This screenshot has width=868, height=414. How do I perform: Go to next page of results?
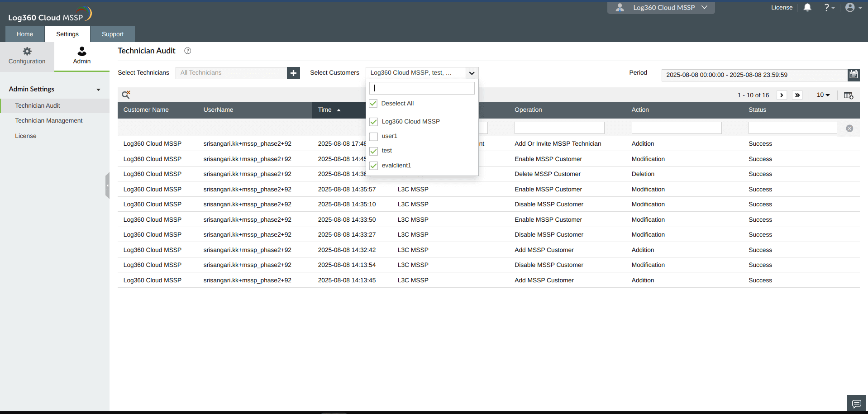tap(782, 95)
